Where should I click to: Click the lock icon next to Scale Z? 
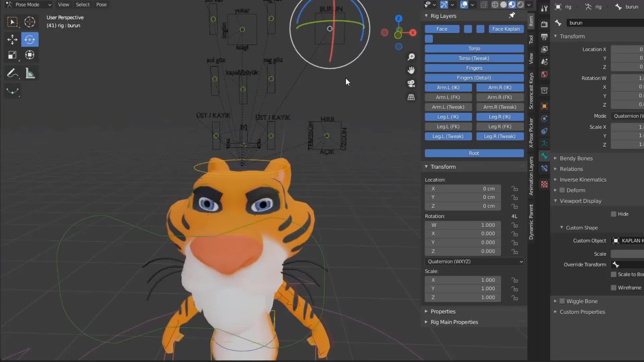pos(515,298)
